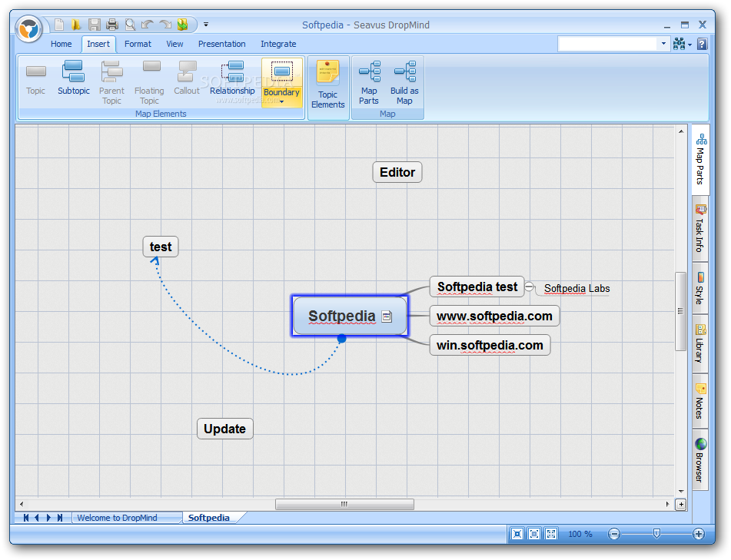Select the Editor floating topic
This screenshot has width=731, height=560.
click(x=397, y=172)
